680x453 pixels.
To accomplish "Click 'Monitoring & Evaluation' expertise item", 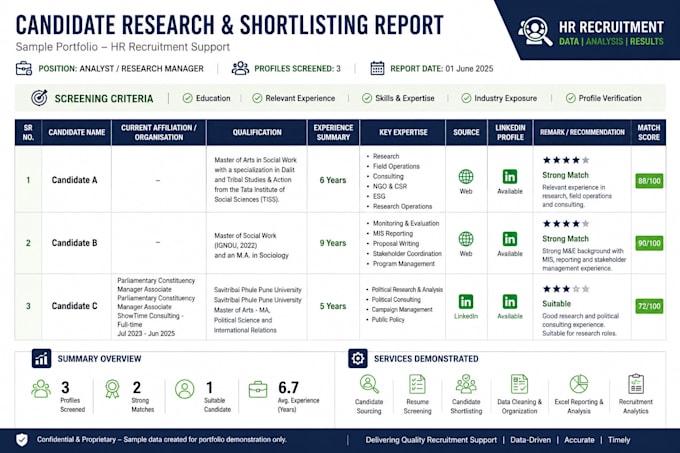I will click(406, 223).
